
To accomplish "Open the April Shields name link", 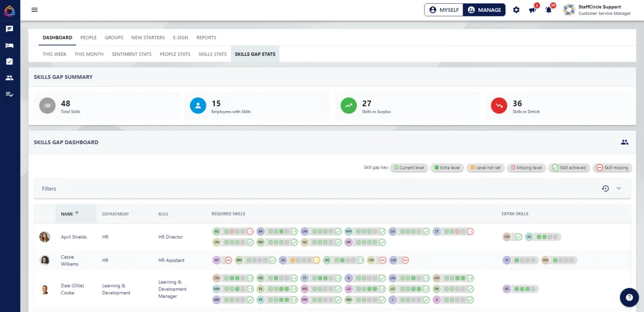I will coord(74,237).
